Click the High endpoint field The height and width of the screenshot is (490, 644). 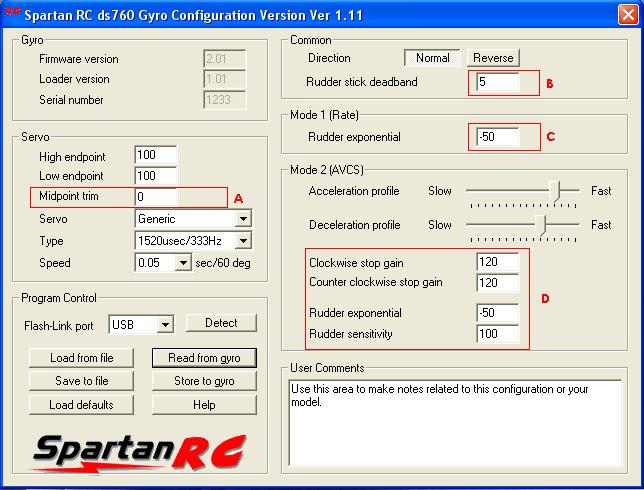point(156,155)
